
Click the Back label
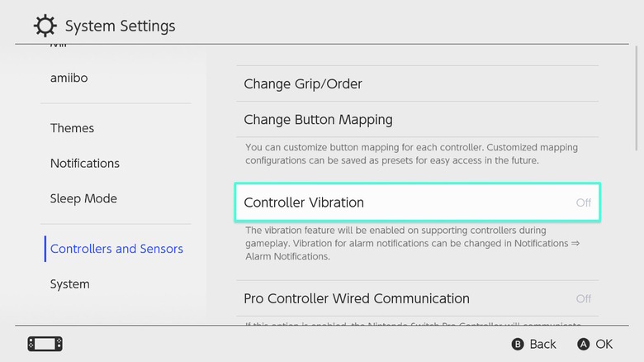coord(542,344)
